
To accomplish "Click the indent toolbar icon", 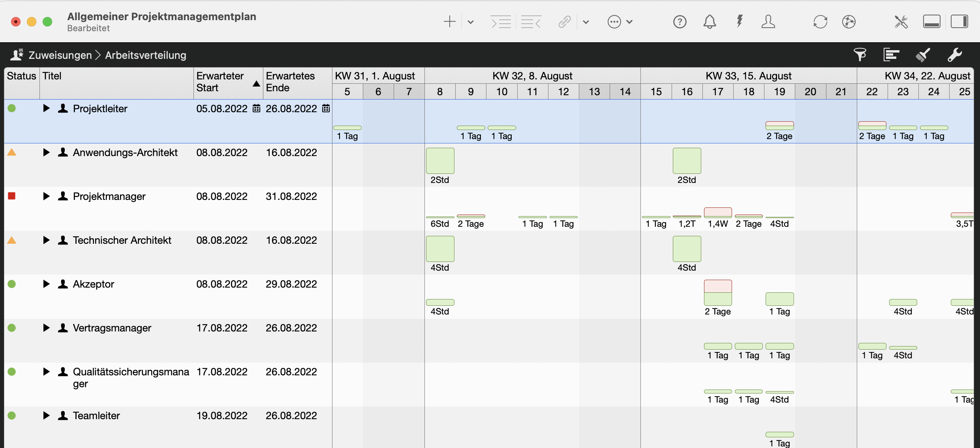I will coord(501,22).
